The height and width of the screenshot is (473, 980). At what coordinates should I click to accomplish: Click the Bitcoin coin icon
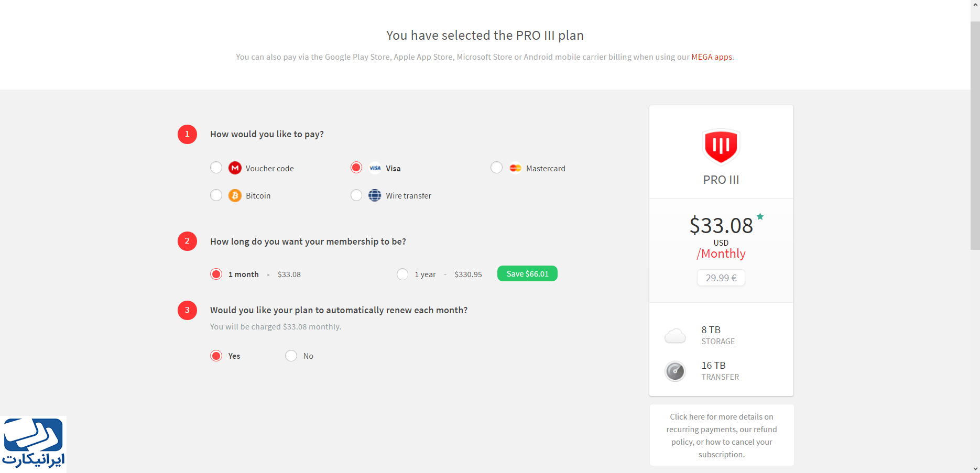point(235,195)
